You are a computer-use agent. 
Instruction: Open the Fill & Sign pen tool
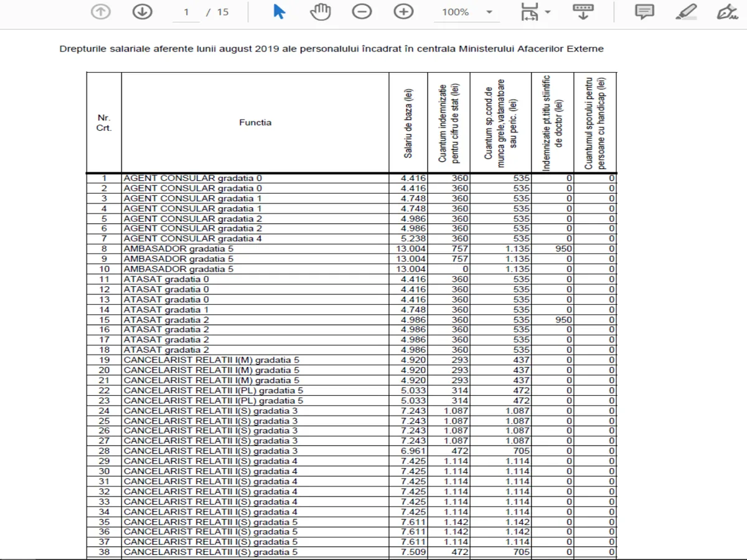pos(726,12)
